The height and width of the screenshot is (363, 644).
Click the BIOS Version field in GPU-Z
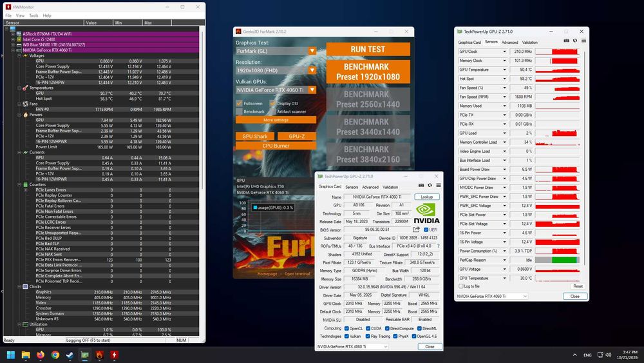click(378, 230)
